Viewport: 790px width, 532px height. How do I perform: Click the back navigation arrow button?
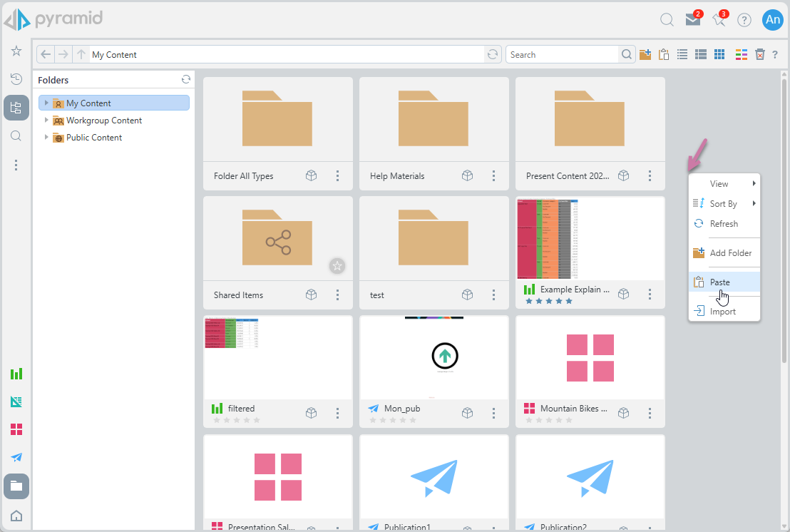point(46,55)
